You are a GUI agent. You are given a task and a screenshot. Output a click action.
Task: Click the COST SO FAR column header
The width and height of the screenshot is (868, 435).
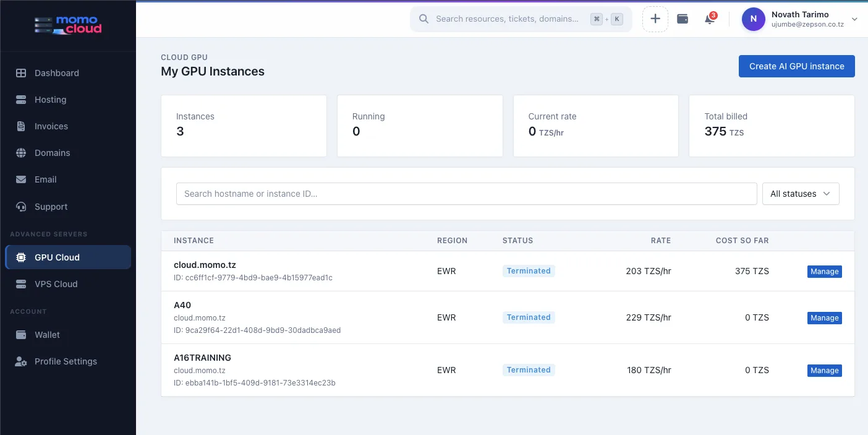(x=742, y=241)
